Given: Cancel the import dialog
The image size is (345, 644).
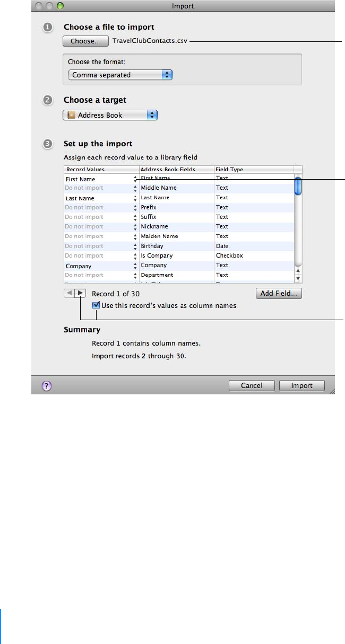Looking at the screenshot, I should 252,385.
